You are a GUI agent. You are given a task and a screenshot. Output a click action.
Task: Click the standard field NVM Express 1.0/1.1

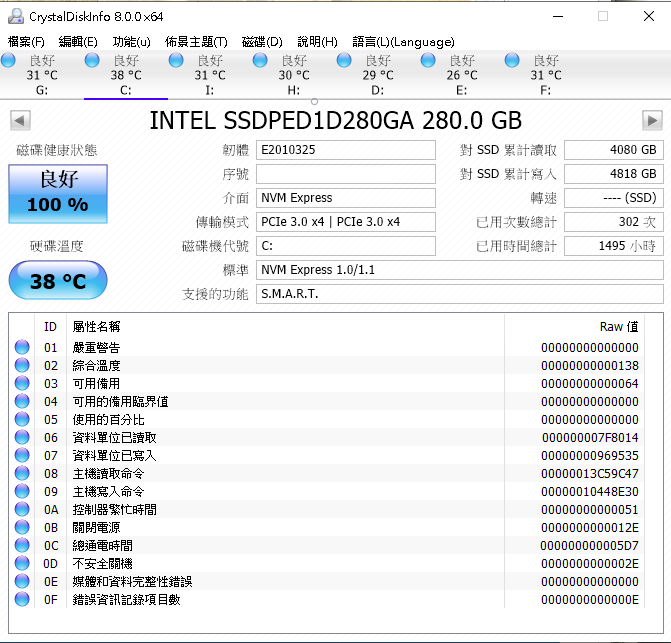tap(460, 270)
